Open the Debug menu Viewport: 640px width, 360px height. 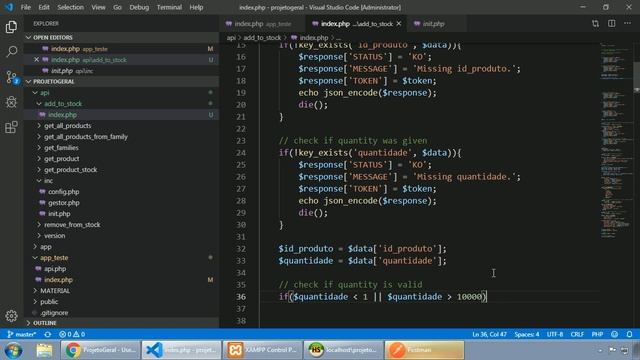click(139, 7)
